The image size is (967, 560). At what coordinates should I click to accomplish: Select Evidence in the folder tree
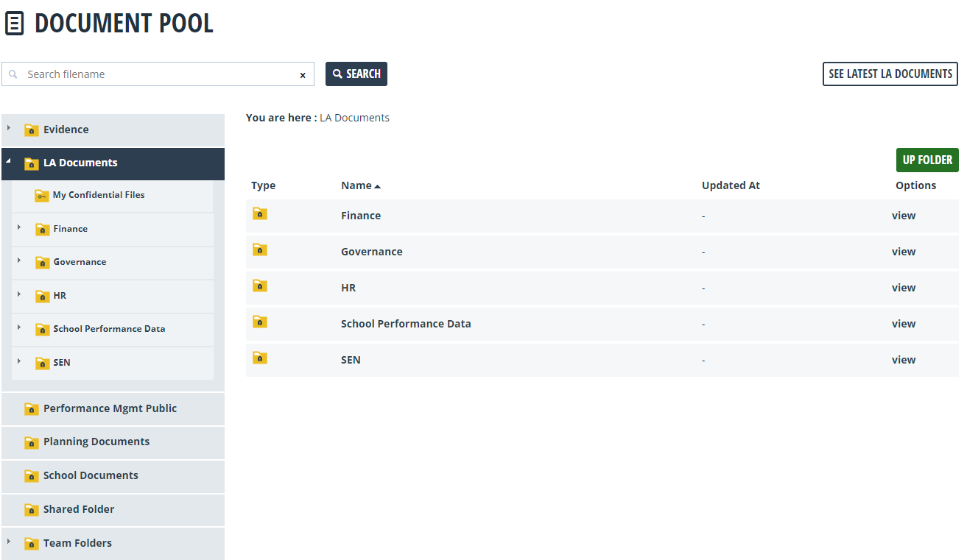113,130
